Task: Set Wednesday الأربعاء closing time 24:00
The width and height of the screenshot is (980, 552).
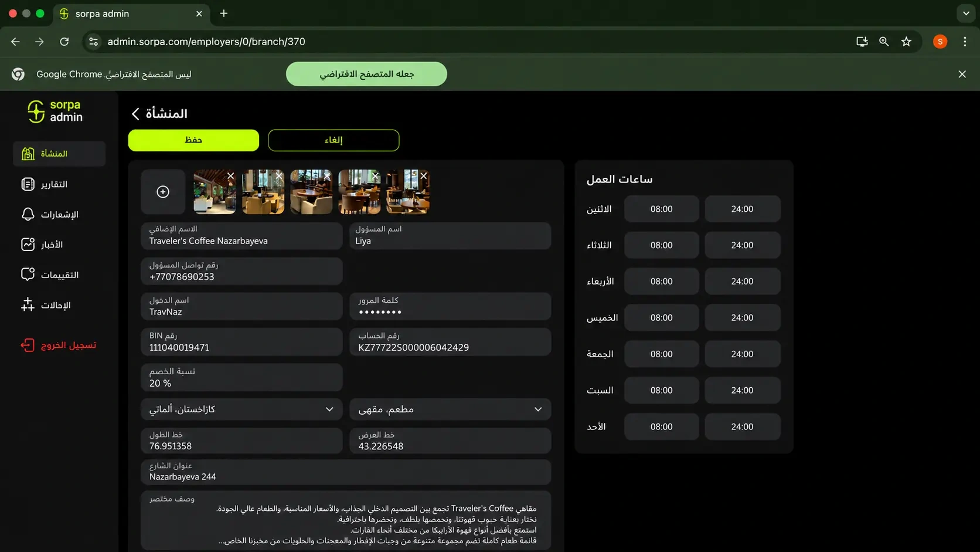Action: [742, 282]
